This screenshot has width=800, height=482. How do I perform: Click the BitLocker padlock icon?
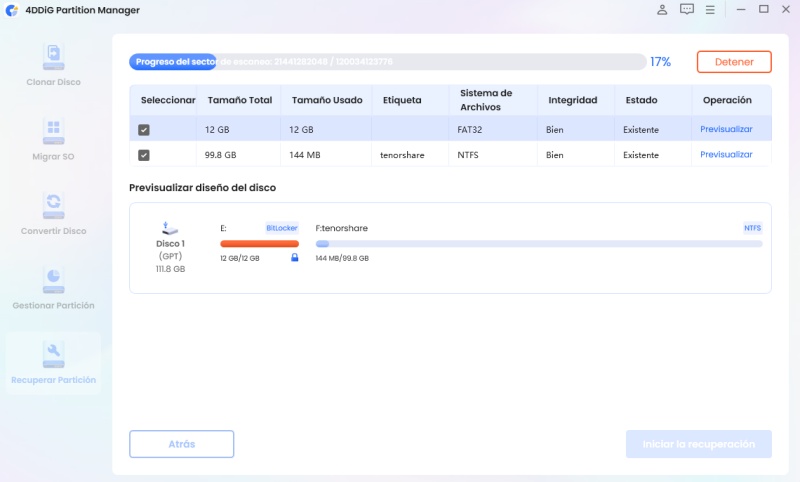[294, 258]
